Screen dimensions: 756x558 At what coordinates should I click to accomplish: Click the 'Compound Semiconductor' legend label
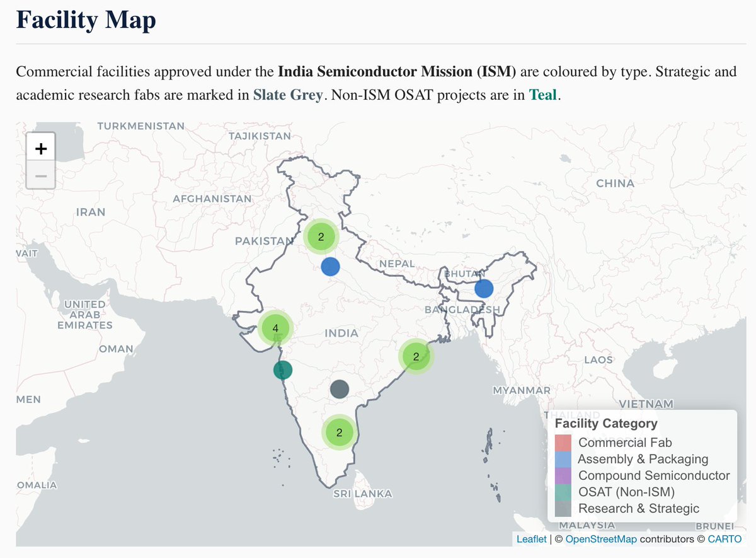click(x=654, y=475)
